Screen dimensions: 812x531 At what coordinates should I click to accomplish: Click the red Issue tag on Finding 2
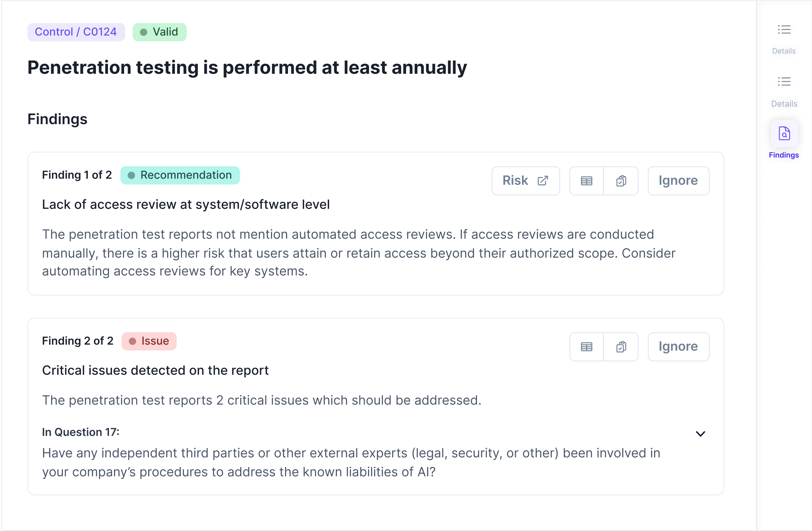pos(149,341)
